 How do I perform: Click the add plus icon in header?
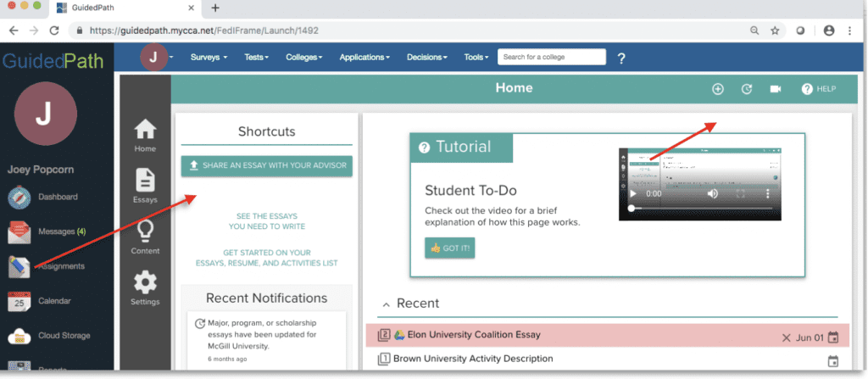pos(718,89)
